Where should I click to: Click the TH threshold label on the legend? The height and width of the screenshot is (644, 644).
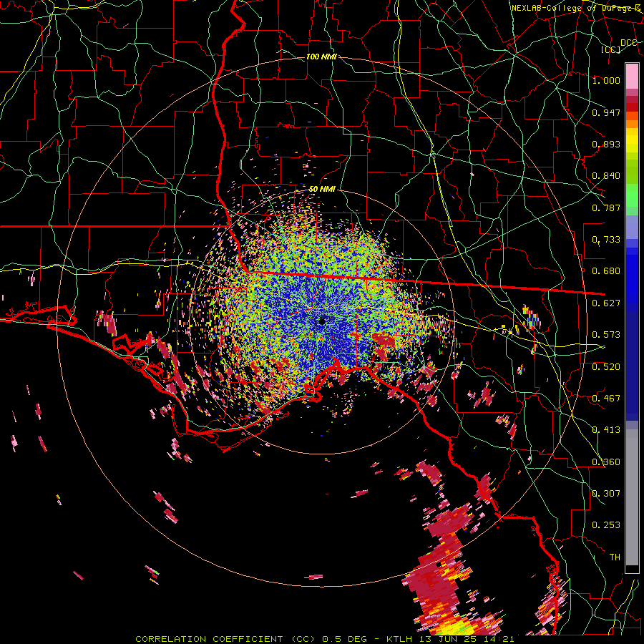[615, 557]
